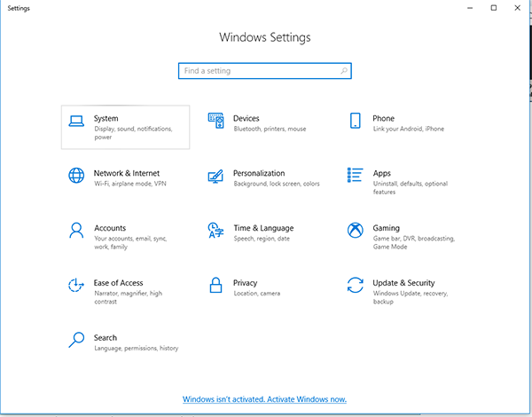Screen dimensions: 532x417
Task: Select the Accounts person icon
Action: 76,231
